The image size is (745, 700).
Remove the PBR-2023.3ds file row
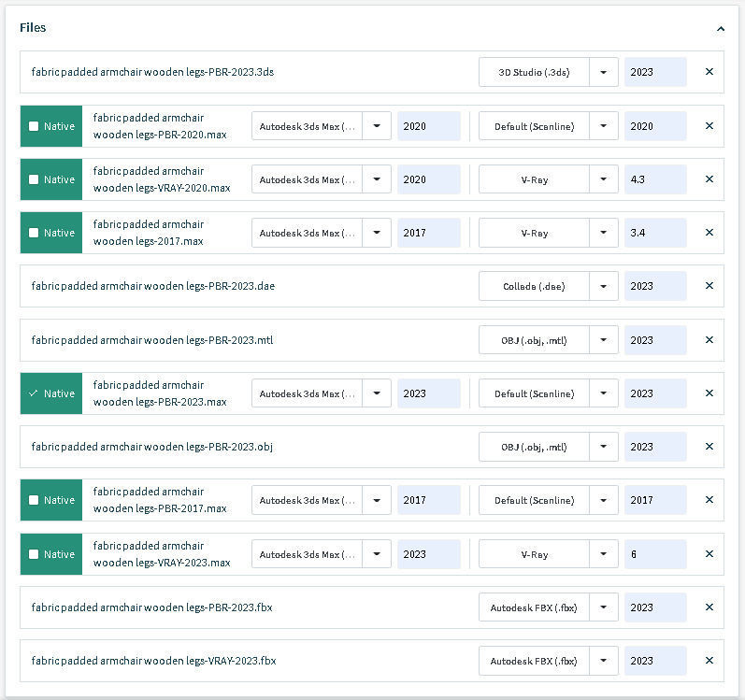tap(709, 72)
